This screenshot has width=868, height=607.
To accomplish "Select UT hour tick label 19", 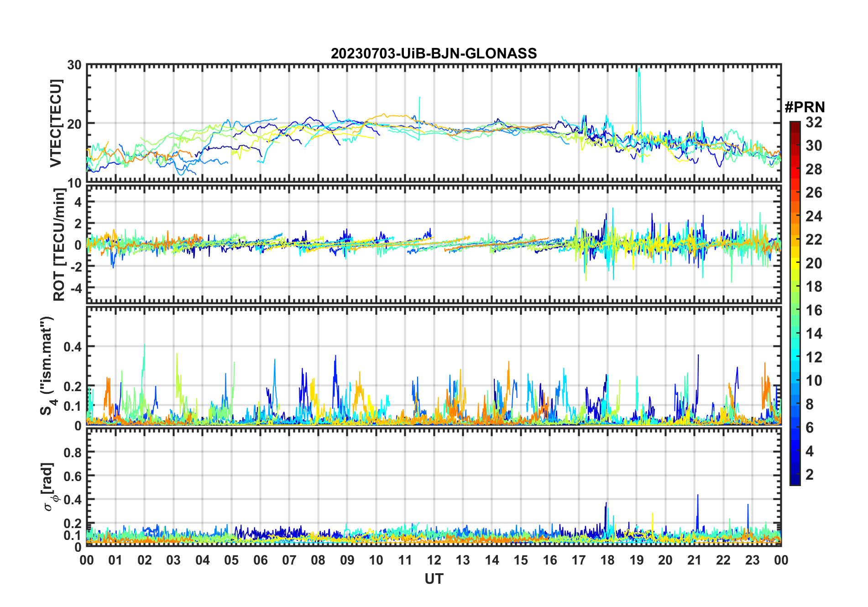I will click(637, 560).
